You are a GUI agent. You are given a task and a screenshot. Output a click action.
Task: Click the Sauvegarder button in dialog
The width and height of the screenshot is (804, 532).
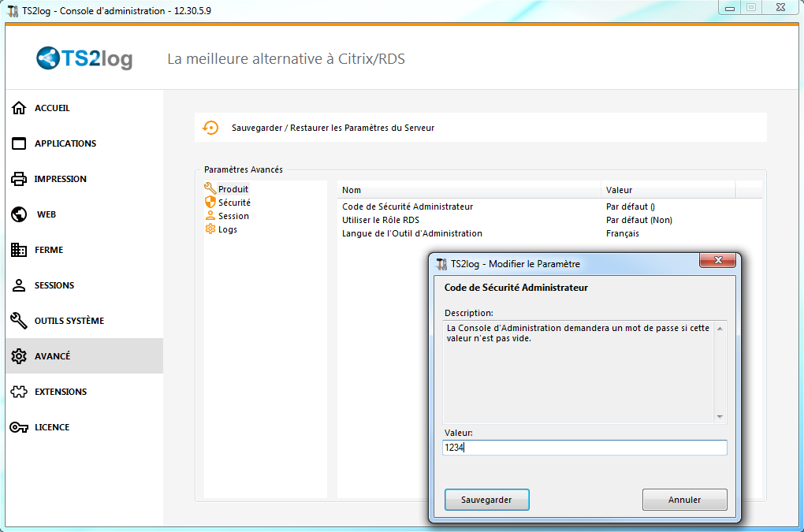[x=486, y=500]
